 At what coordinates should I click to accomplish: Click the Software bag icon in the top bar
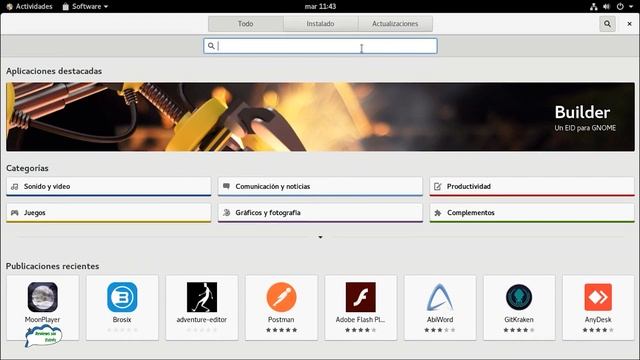coord(65,6)
